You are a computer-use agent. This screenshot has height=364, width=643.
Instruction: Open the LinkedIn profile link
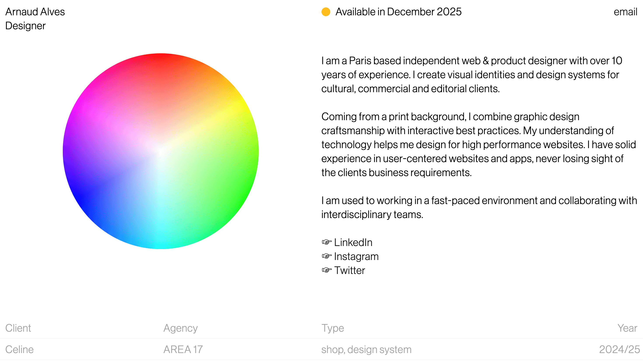[x=353, y=242]
